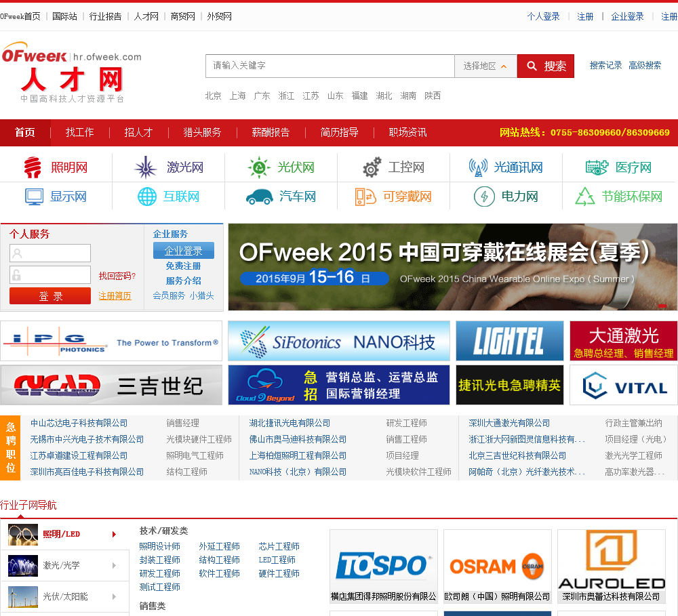This screenshot has height=616, width=678.
Task: Open the 行业报告 top link
Action: 105,16
